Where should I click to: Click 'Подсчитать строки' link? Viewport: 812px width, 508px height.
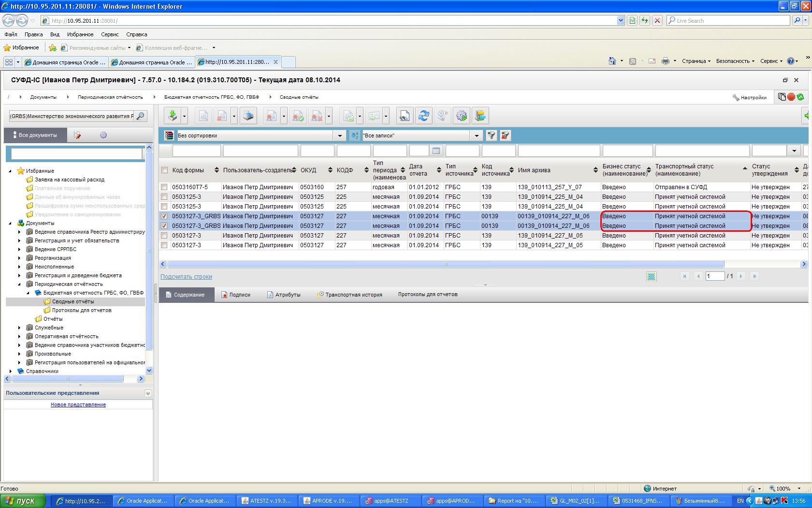click(186, 277)
